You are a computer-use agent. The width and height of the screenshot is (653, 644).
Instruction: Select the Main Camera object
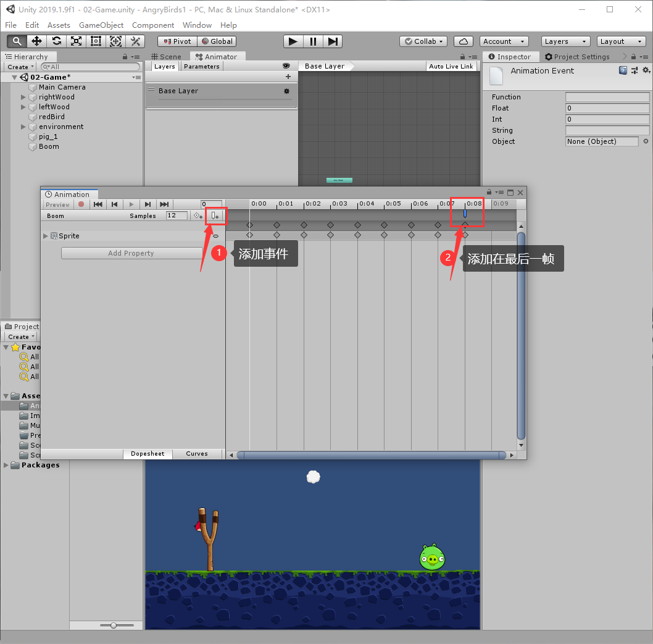tap(62, 87)
